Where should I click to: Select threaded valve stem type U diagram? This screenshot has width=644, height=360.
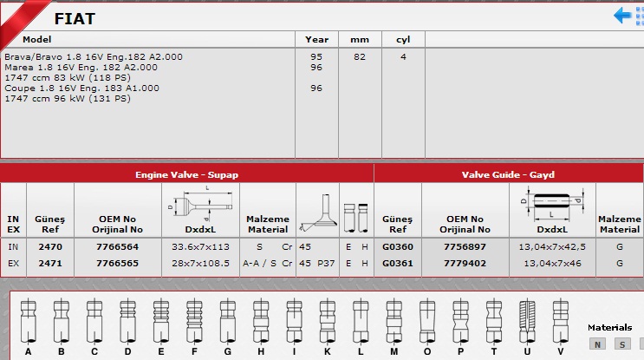click(x=526, y=322)
